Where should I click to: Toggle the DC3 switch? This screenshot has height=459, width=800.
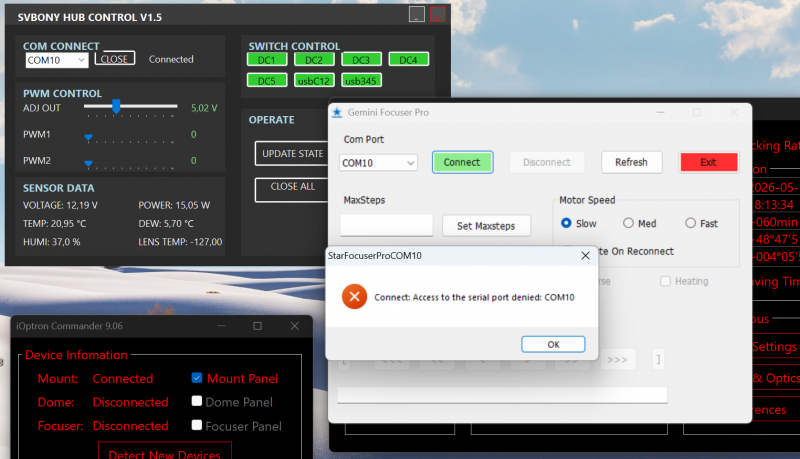[x=361, y=60]
